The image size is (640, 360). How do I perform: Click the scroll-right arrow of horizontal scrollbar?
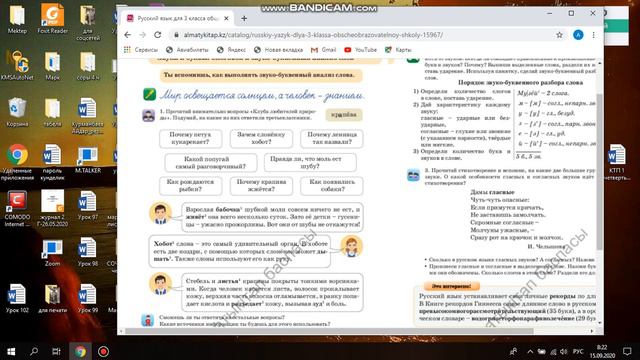(x=592, y=331)
